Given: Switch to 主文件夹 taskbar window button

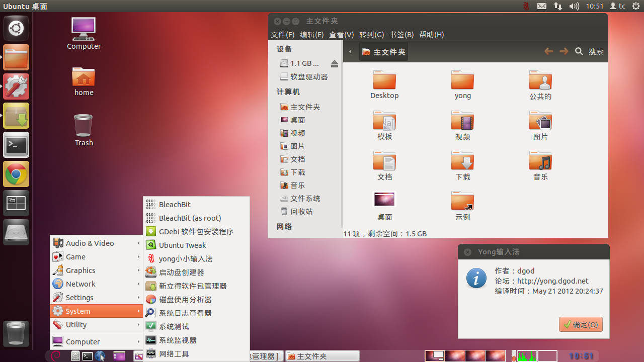Looking at the screenshot, I should tap(323, 356).
